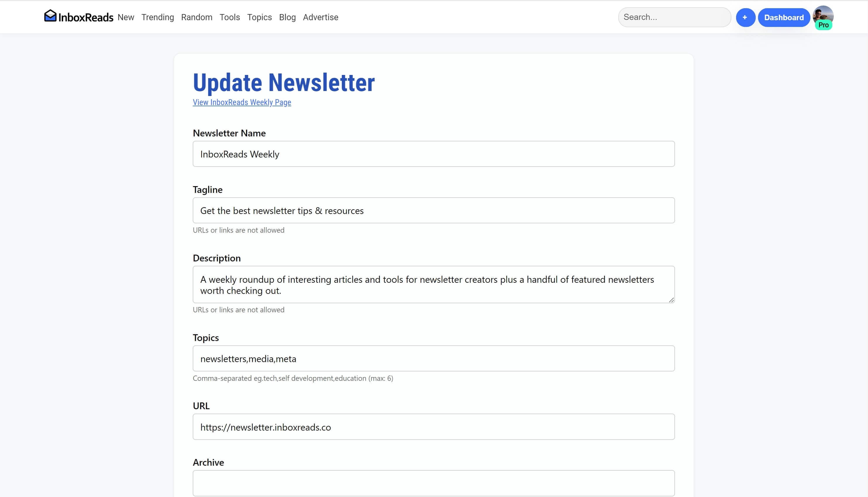
Task: Click the search input field
Action: tap(674, 17)
